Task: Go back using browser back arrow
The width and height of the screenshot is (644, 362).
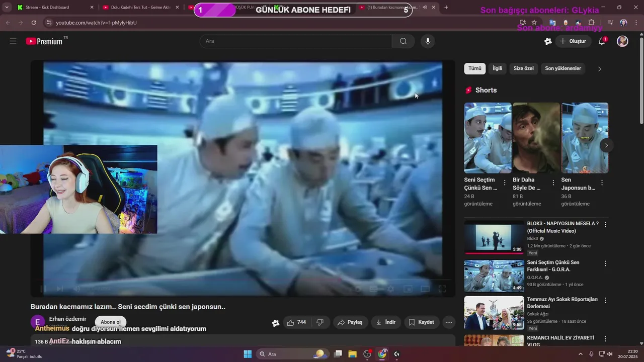Action: (8, 23)
